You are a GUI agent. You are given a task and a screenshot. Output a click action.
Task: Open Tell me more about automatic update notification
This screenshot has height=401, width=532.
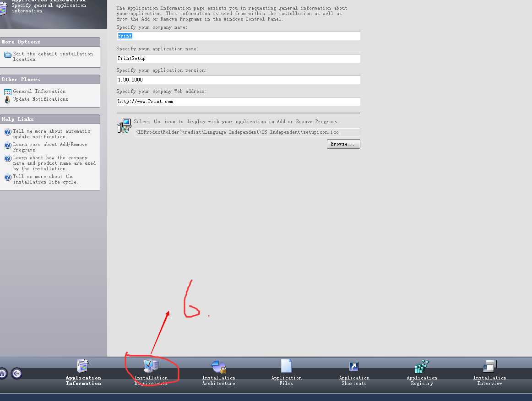pyautogui.click(x=52, y=134)
